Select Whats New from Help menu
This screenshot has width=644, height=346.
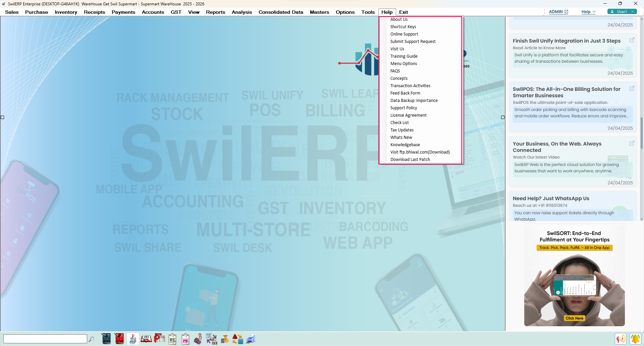[x=401, y=137]
